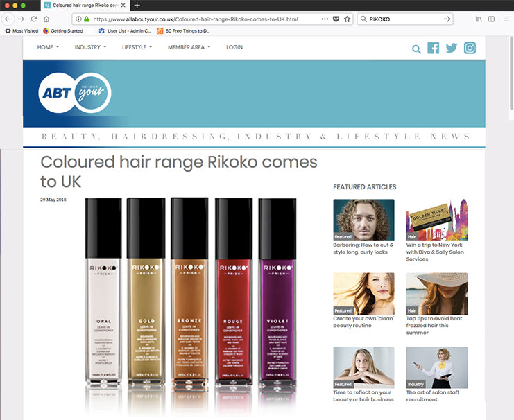
Task: Select the Coloured hair range Rikoko tab
Action: 85,6
